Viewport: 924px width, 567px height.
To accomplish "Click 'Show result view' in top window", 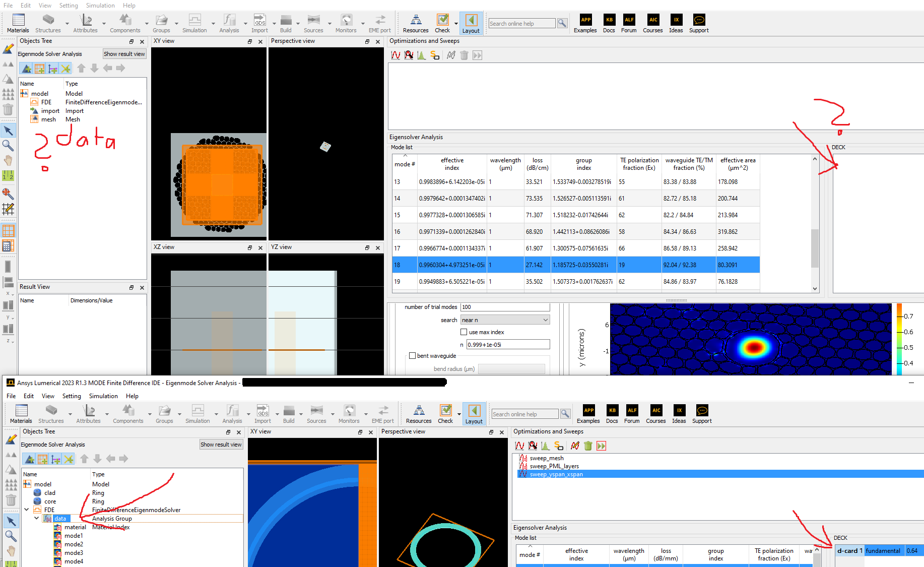I will click(x=124, y=54).
